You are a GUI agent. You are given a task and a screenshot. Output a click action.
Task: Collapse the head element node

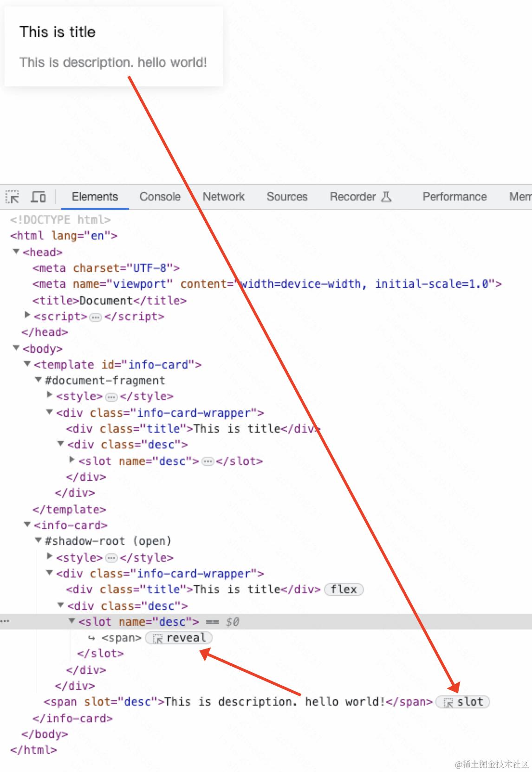point(16,252)
